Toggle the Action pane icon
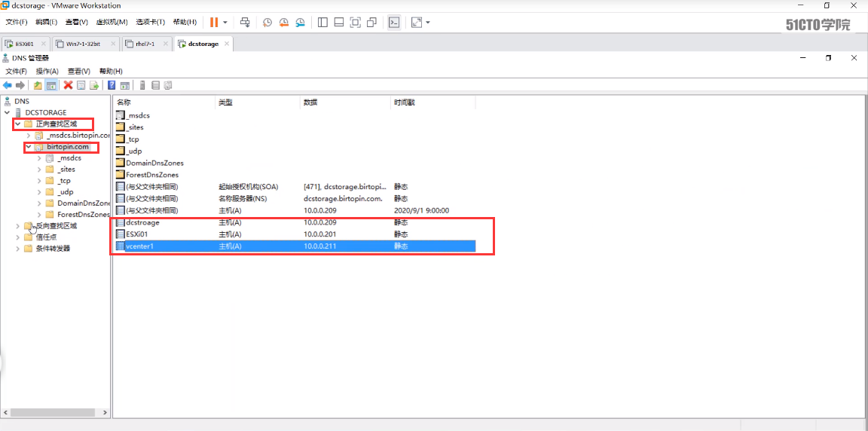The image size is (868, 431). coord(125,85)
